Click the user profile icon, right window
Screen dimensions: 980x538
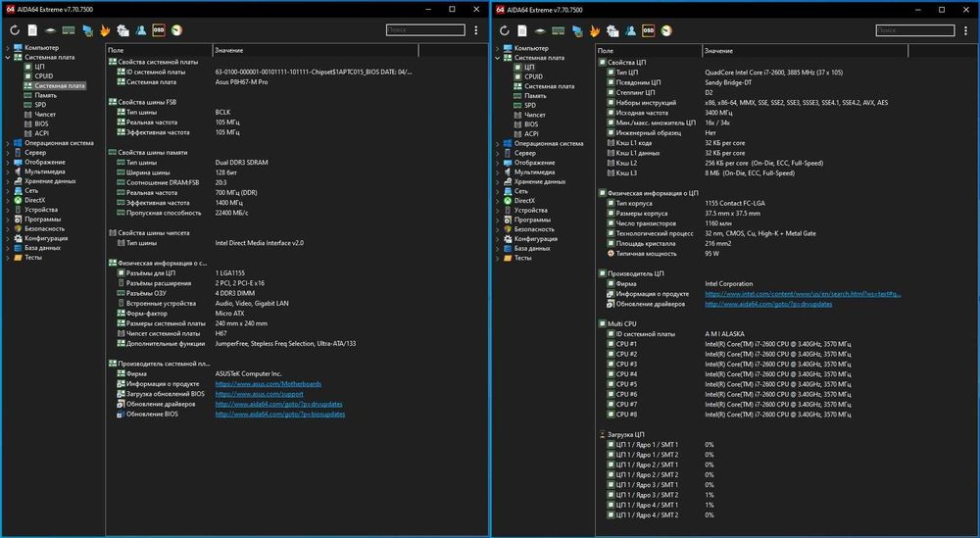[x=630, y=30]
